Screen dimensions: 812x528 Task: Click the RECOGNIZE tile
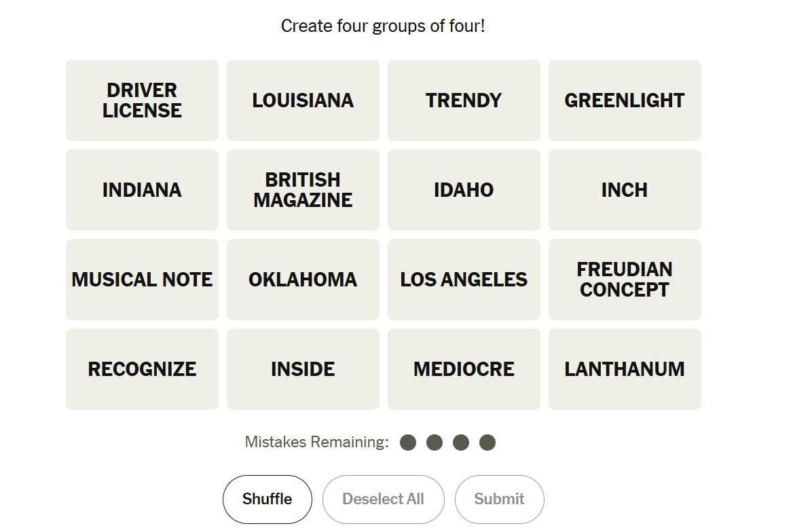click(142, 369)
